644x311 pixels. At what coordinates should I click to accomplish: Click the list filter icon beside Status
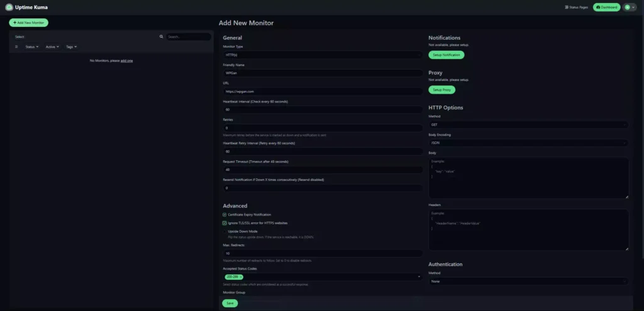pos(16,46)
